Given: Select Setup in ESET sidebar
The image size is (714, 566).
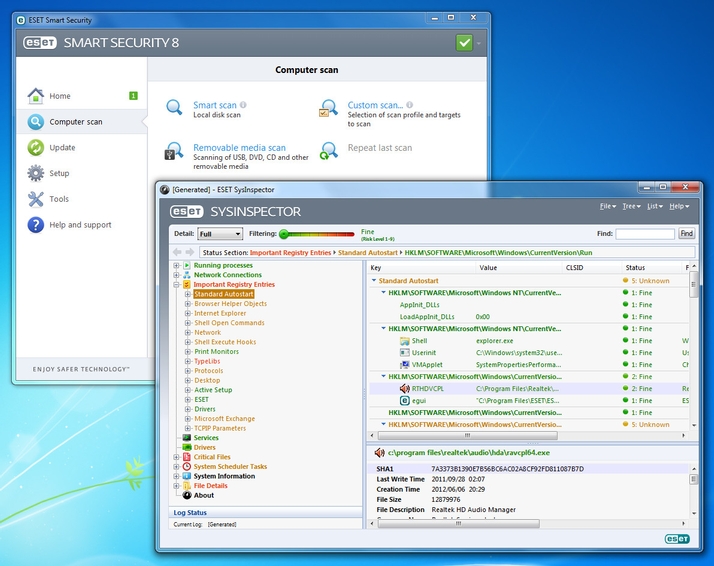Looking at the screenshot, I should coord(59,173).
